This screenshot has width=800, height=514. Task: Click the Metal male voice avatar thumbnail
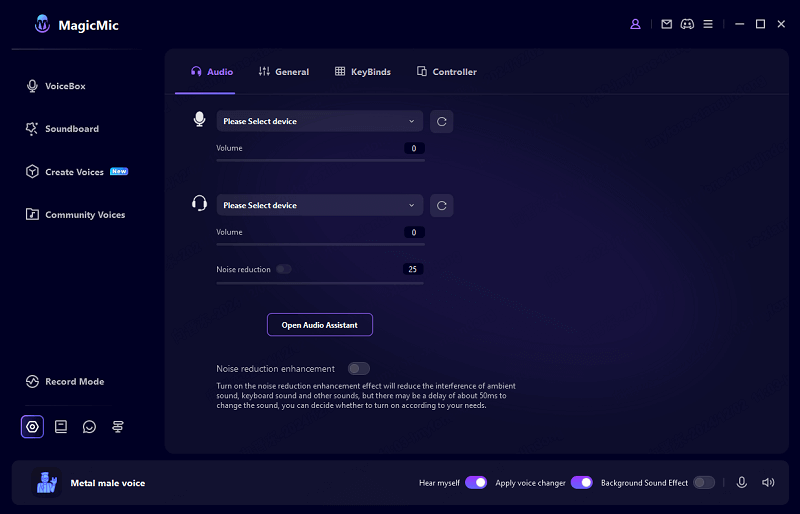(x=46, y=482)
